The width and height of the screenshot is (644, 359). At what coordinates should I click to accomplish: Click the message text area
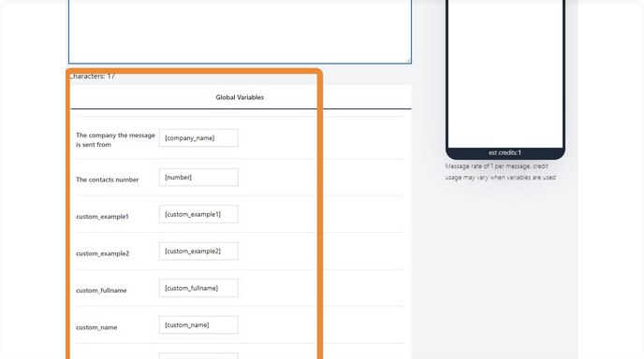[240, 31]
